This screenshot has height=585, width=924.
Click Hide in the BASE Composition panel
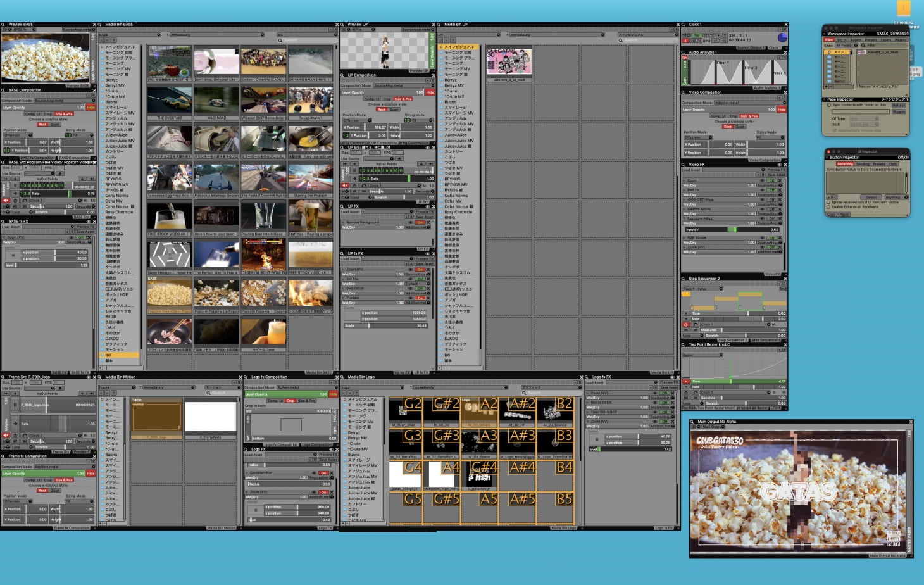(x=91, y=108)
